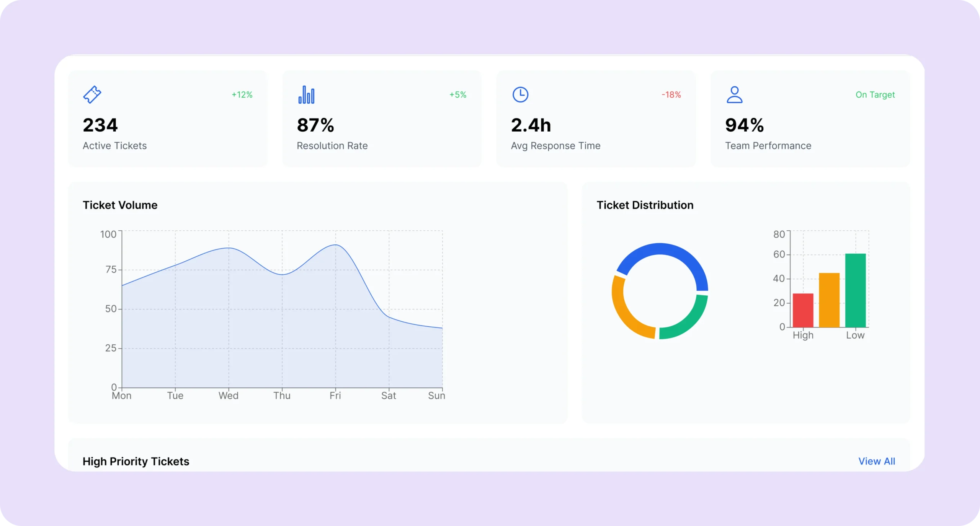Click the clock icon above Avg Response Time
The width and height of the screenshot is (980, 526).
click(x=520, y=94)
